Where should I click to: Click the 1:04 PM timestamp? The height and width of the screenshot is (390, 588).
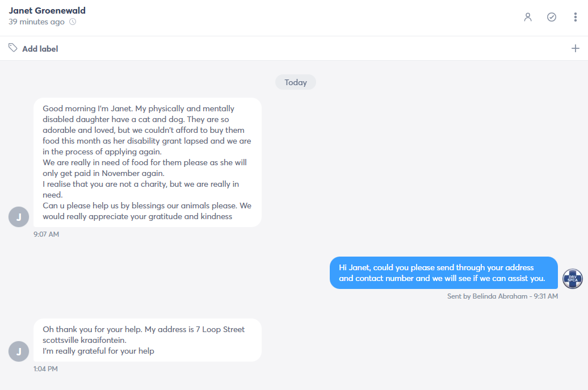pyautogui.click(x=45, y=369)
